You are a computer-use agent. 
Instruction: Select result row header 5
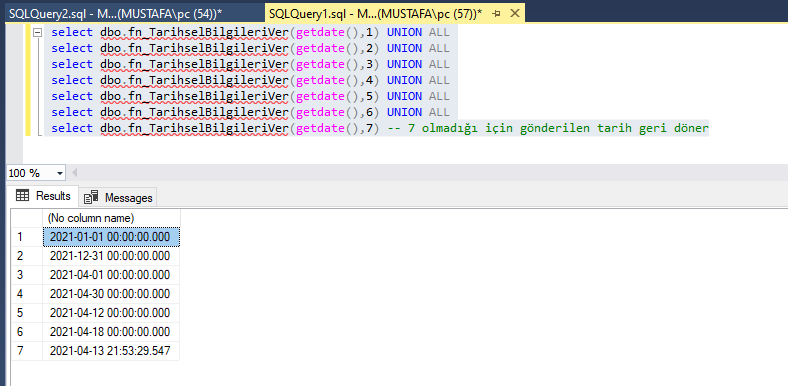tap(27, 313)
